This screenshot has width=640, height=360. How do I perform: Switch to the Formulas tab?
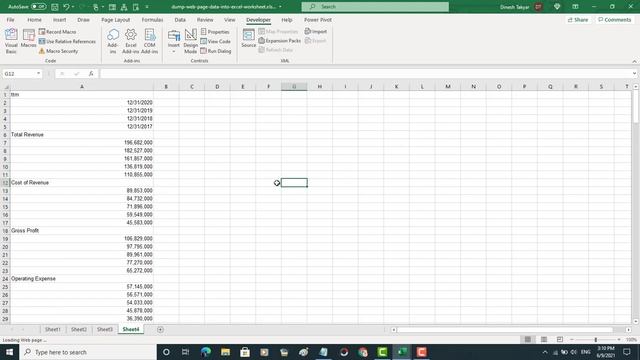pyautogui.click(x=152, y=20)
